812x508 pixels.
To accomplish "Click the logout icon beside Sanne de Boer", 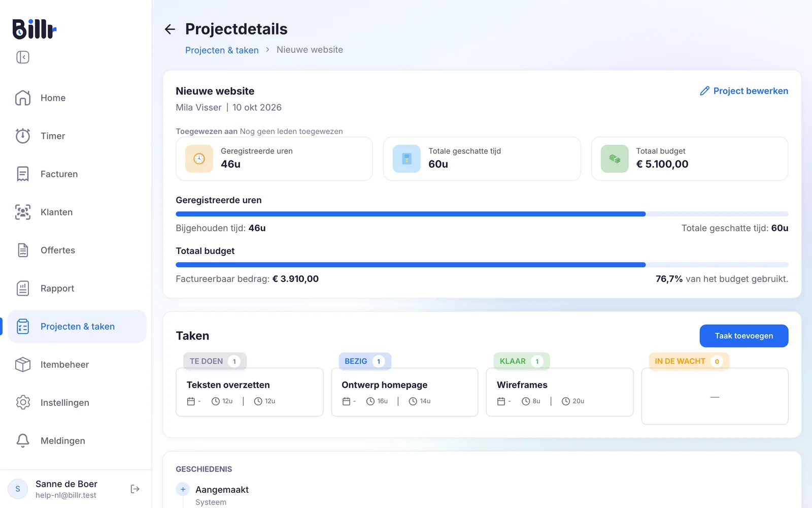I will 135,489.
